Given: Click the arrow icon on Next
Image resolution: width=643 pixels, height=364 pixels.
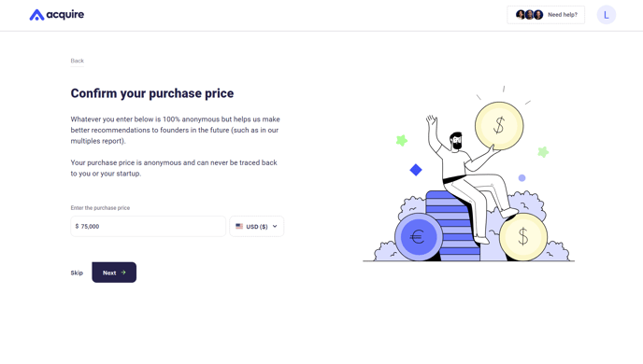Looking at the screenshot, I should tap(123, 273).
